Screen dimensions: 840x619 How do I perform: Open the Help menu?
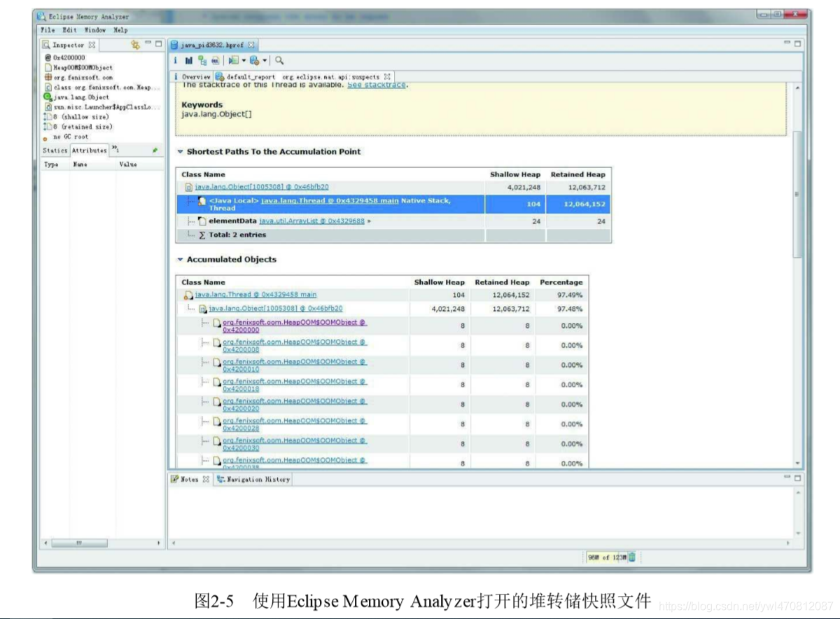120,30
